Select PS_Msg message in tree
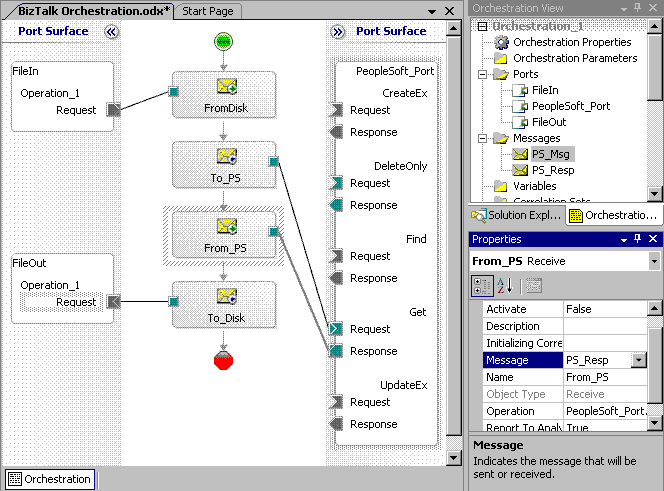Viewport: 664px width, 491px height. (x=551, y=154)
